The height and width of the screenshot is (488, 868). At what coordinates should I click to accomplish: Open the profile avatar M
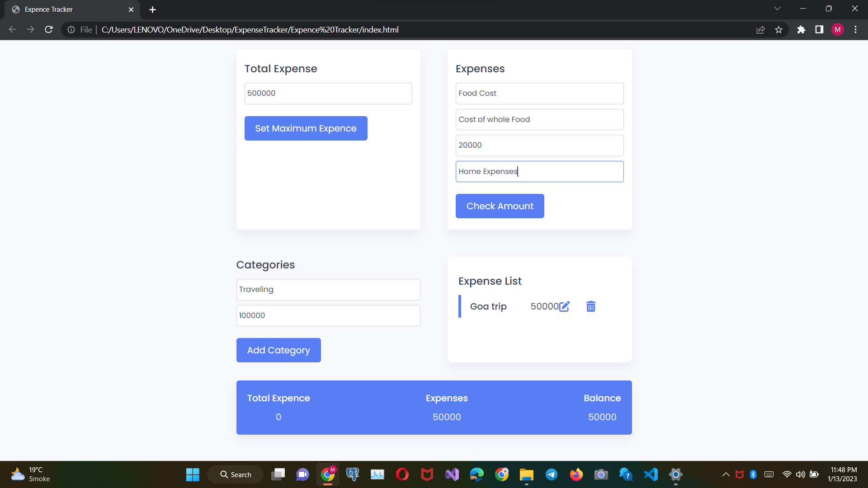(838, 30)
